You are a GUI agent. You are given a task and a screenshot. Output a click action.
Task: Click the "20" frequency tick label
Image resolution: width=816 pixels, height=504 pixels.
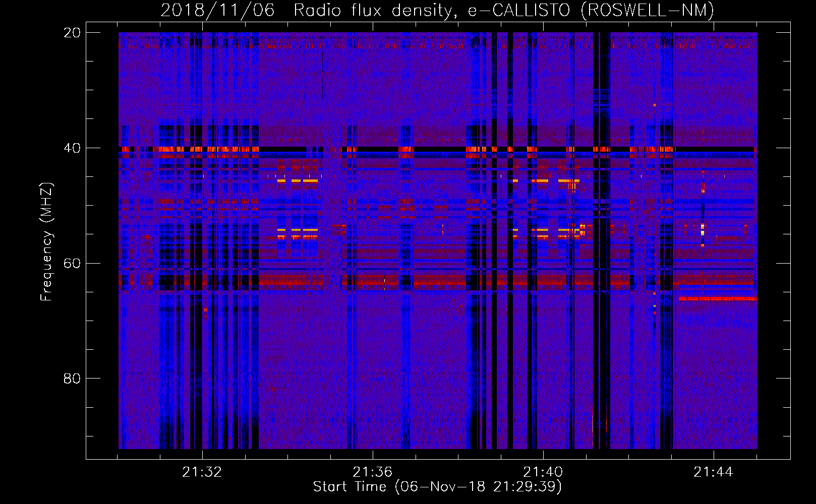click(72, 33)
